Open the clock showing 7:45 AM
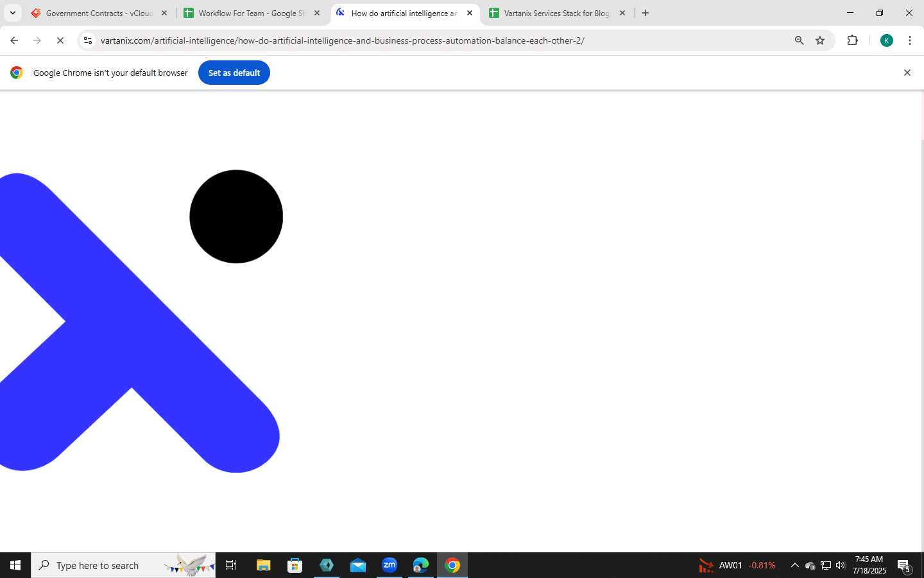This screenshot has height=578, width=924. click(x=869, y=565)
